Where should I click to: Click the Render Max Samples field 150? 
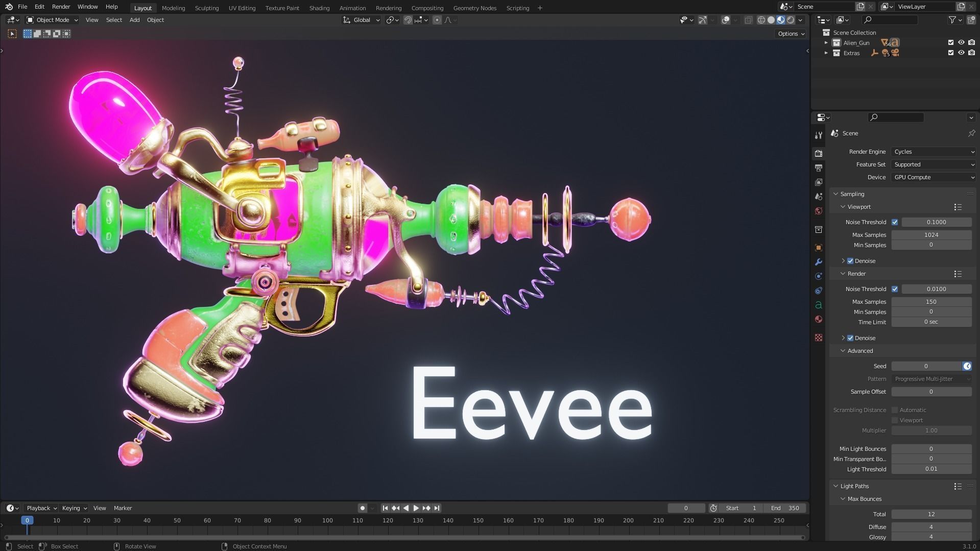point(931,302)
